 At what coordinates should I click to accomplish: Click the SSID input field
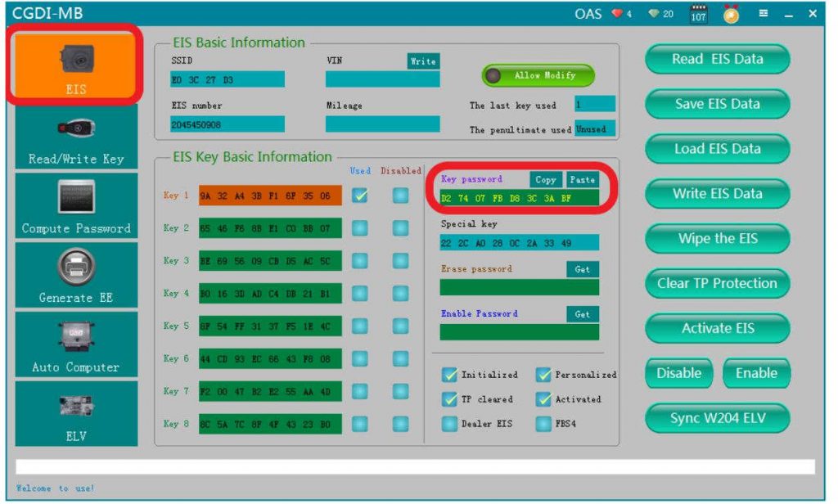pyautogui.click(x=228, y=79)
